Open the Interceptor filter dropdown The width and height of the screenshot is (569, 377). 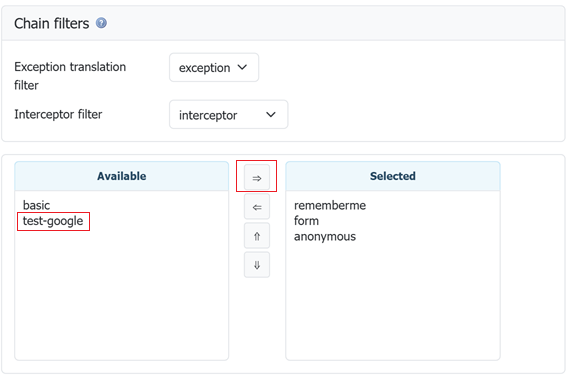229,115
